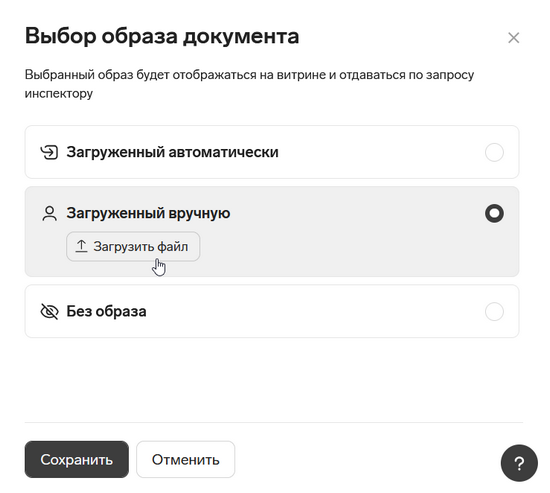Screen dimensions: 550x493
Task: Click the person icon beside Загруженный вручную
Action: coord(49,213)
